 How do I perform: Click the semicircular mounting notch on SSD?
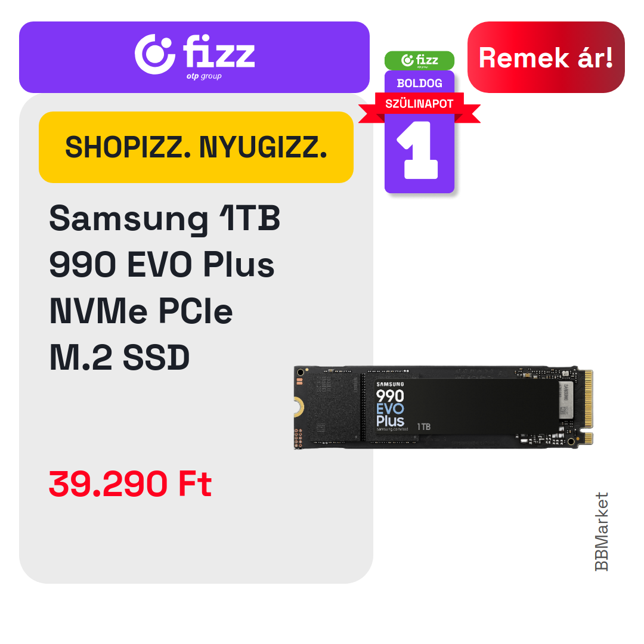coord(299,407)
